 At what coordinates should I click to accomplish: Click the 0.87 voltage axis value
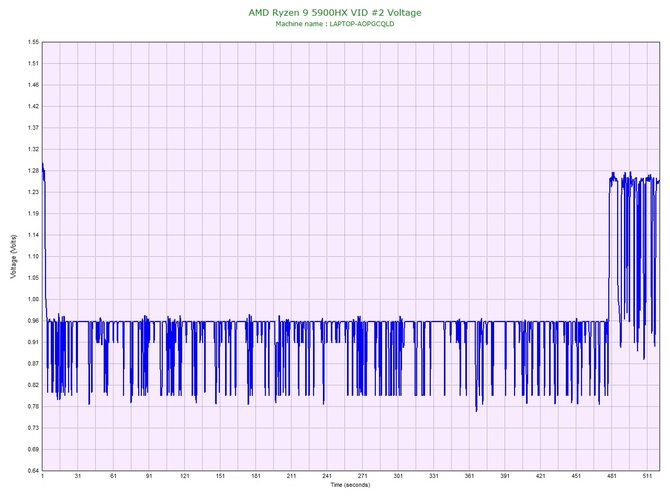(x=33, y=364)
